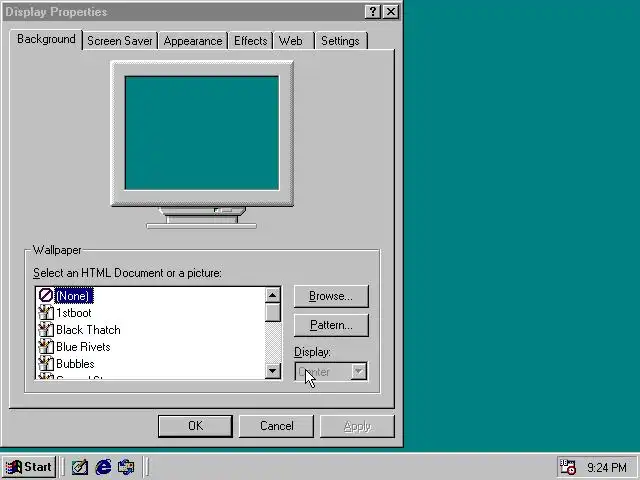Open the channels quick launch icon
This screenshot has width=640, height=480.
pyautogui.click(x=126, y=467)
